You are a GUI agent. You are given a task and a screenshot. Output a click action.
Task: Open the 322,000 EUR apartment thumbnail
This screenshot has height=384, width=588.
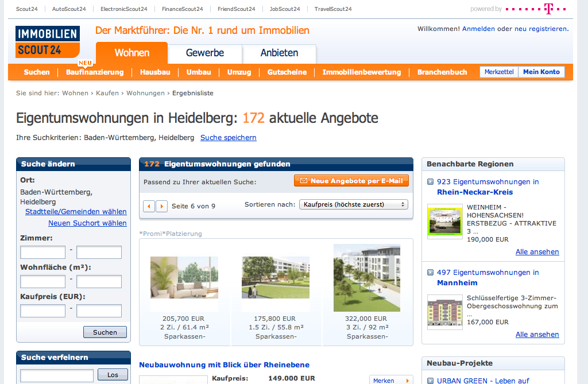367,278
